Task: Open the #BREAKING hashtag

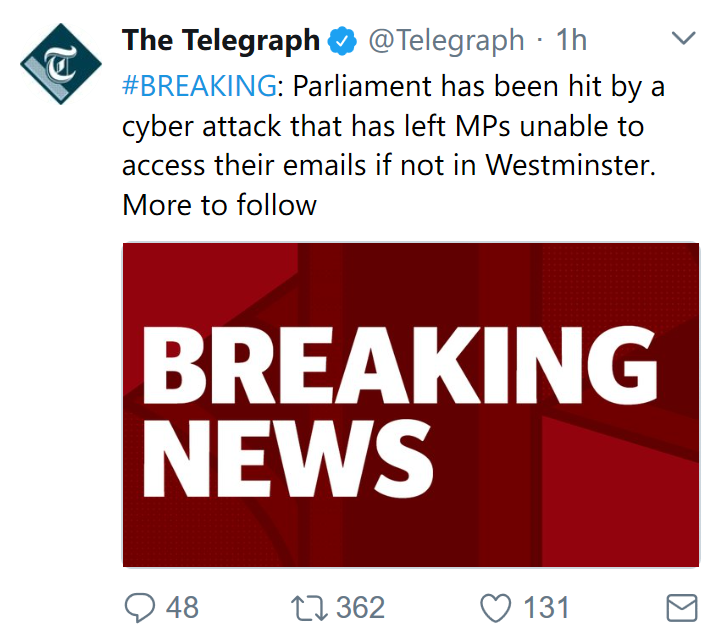Action: tap(198, 85)
